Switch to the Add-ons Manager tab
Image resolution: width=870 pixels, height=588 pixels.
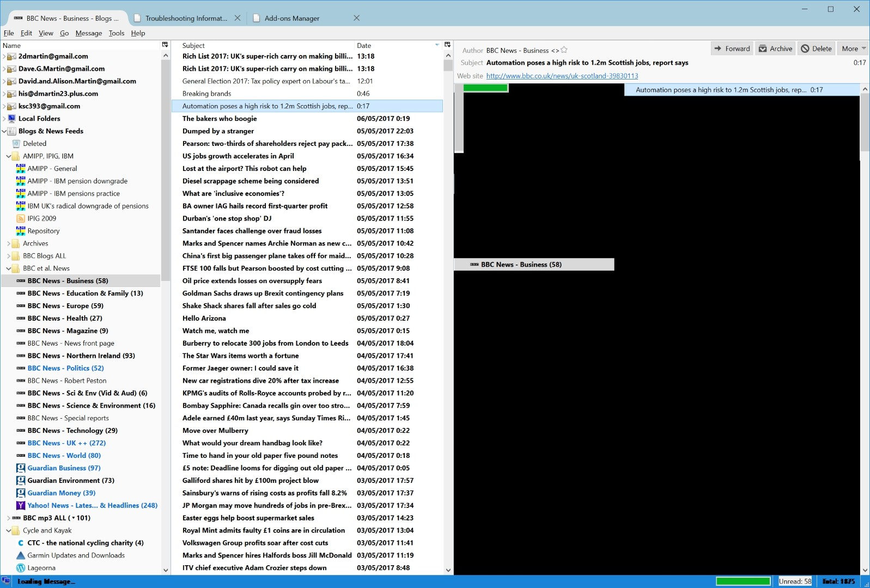pyautogui.click(x=292, y=18)
